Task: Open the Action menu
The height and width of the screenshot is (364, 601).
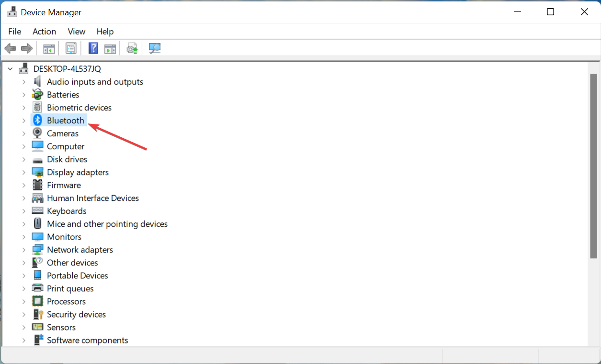Action: pos(44,32)
